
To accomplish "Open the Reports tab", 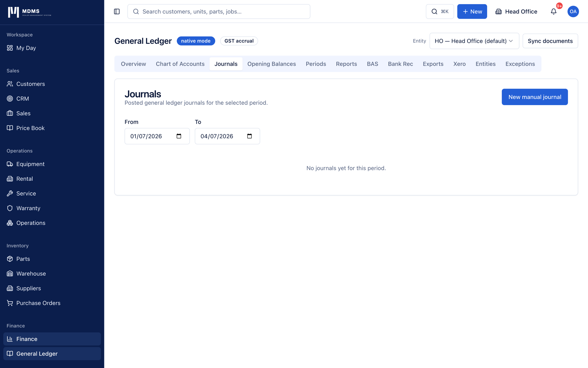I will (346, 64).
